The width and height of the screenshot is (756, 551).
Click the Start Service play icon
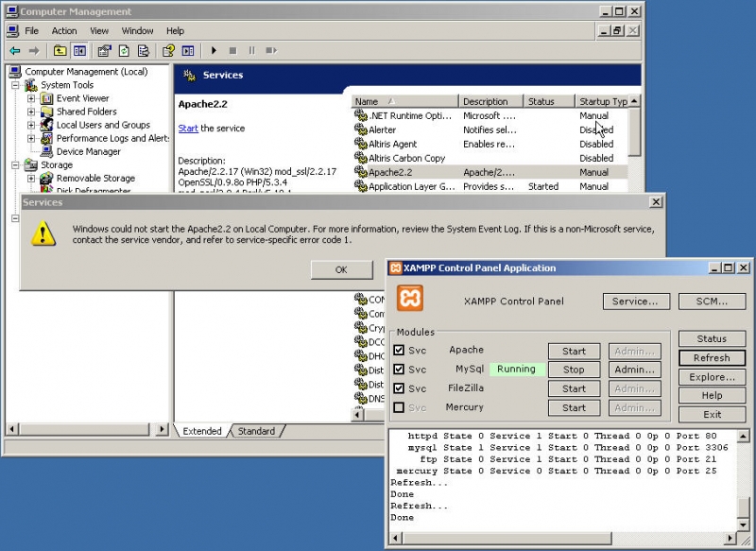(214, 51)
